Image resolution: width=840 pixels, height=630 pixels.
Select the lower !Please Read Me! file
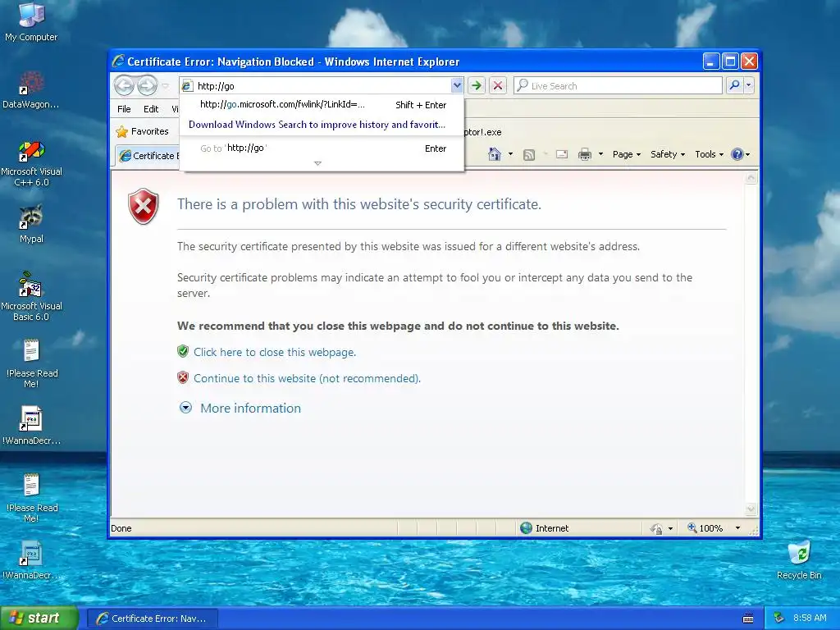point(32,498)
